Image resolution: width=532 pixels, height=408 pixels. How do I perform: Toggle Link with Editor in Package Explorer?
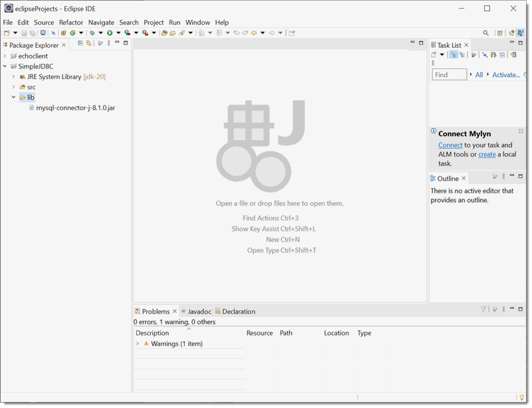[89, 43]
